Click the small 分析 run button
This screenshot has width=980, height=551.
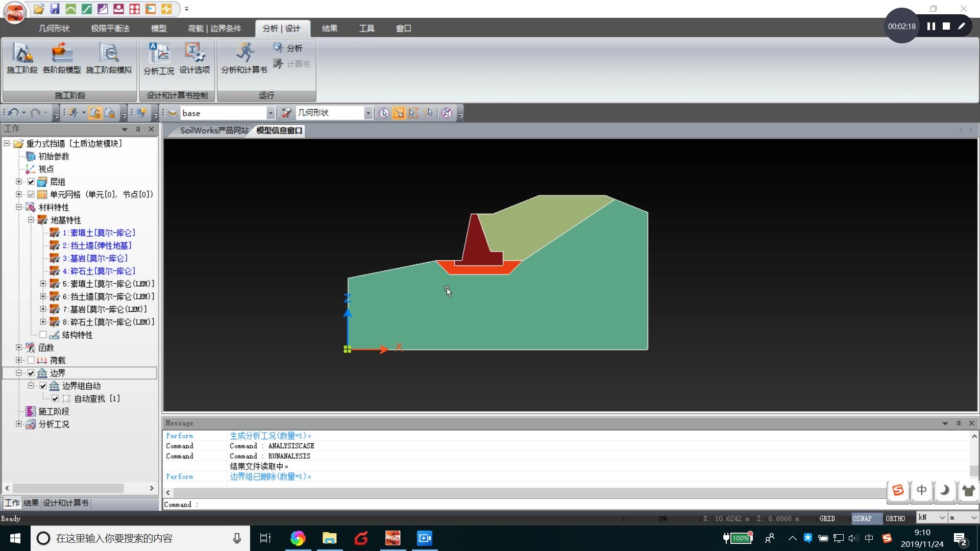[288, 48]
